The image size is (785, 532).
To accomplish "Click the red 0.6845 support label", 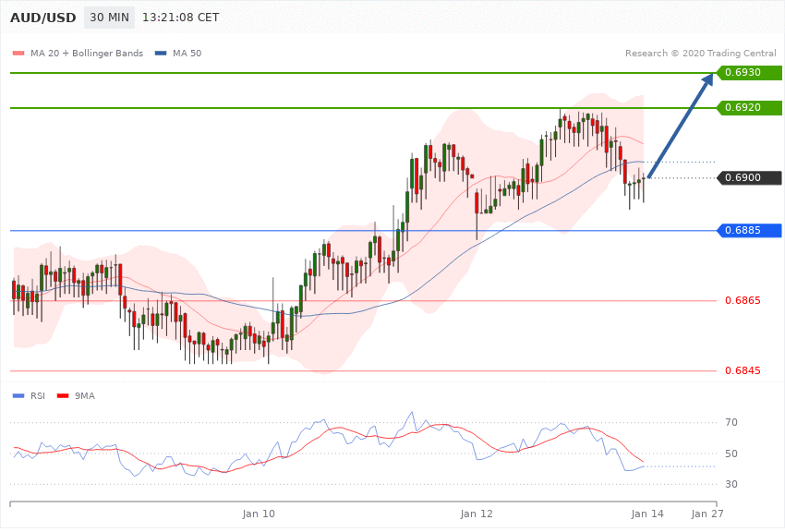I will coord(743,370).
